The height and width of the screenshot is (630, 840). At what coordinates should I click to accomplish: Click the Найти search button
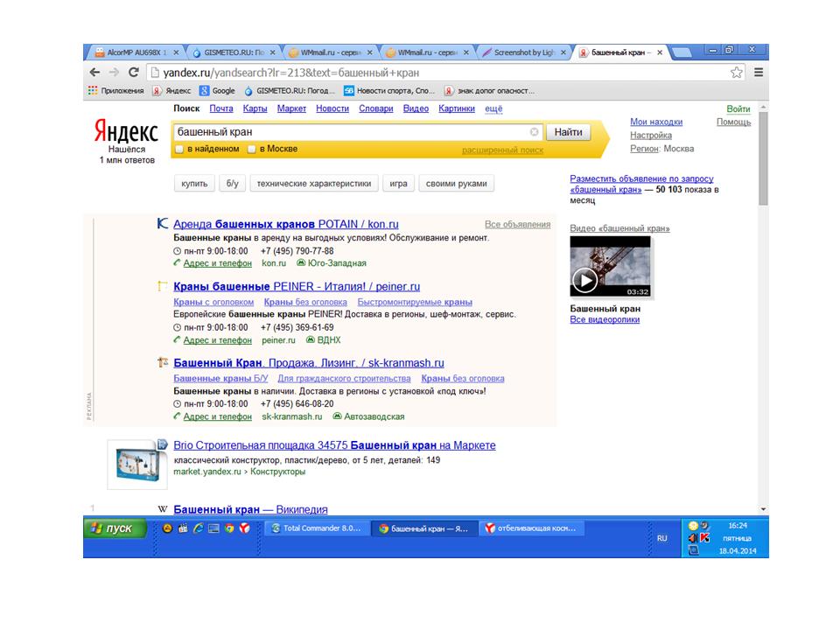(568, 132)
